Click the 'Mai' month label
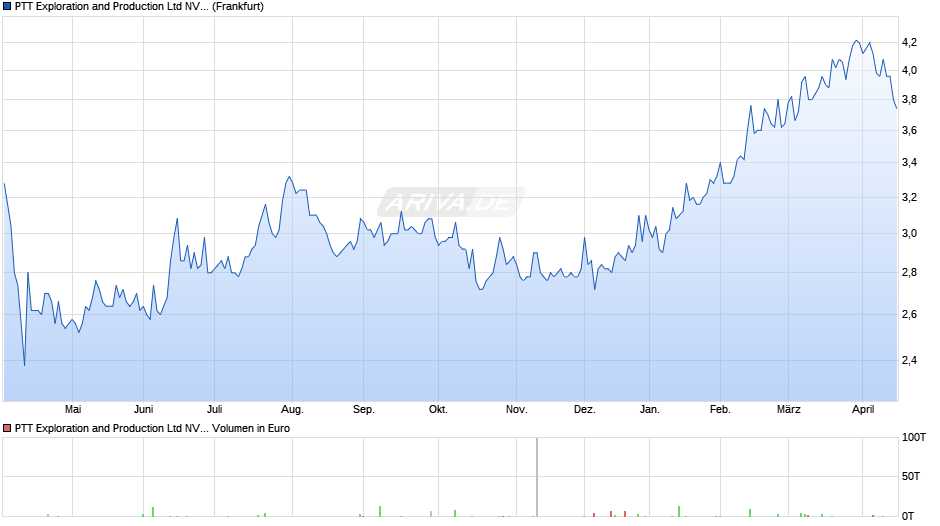Viewport: 940px width, 526px height. coord(73,410)
